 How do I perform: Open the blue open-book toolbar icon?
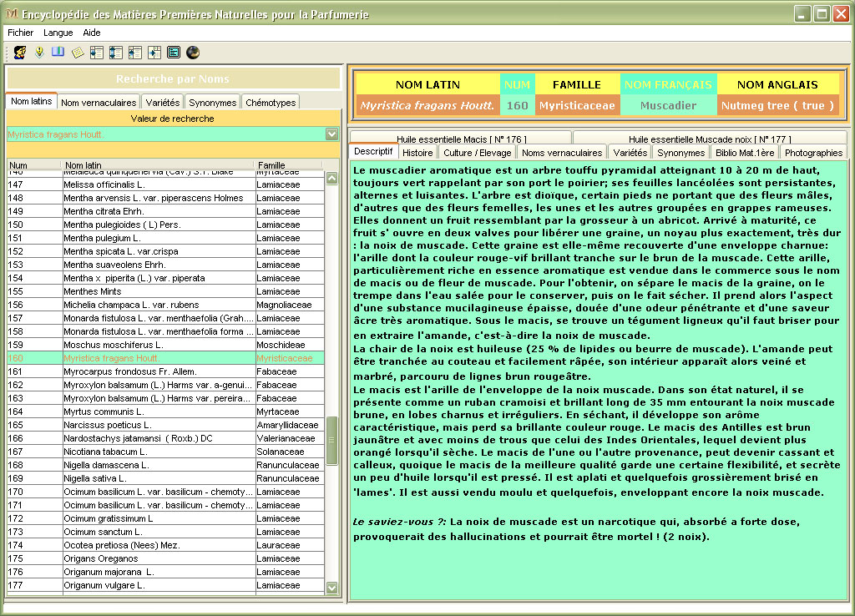click(x=58, y=53)
